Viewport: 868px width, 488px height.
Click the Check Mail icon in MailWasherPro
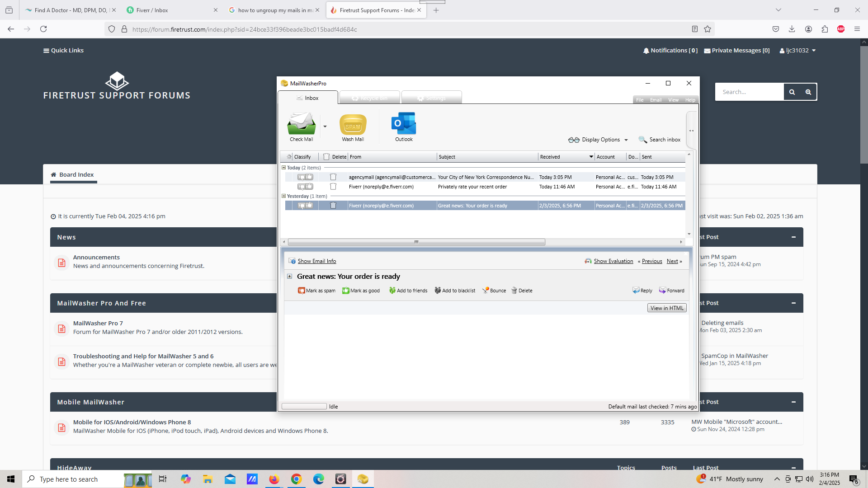(x=301, y=124)
